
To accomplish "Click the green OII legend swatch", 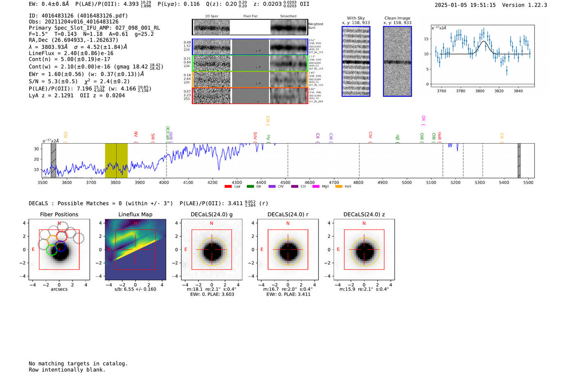I will click(x=250, y=186).
